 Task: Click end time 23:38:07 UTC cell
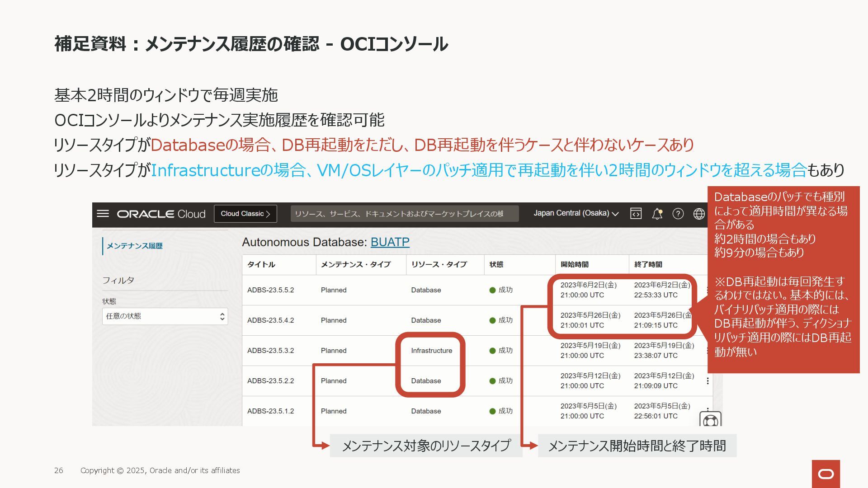point(664,351)
